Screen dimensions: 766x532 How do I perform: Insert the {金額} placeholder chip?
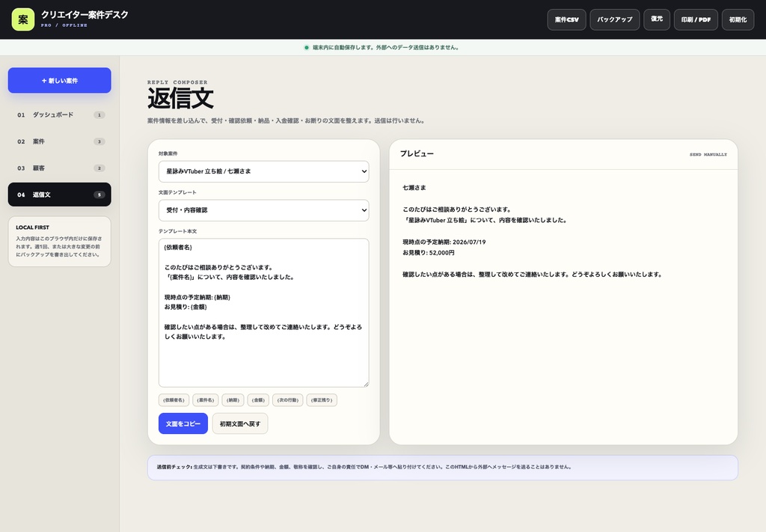pyautogui.click(x=258, y=400)
